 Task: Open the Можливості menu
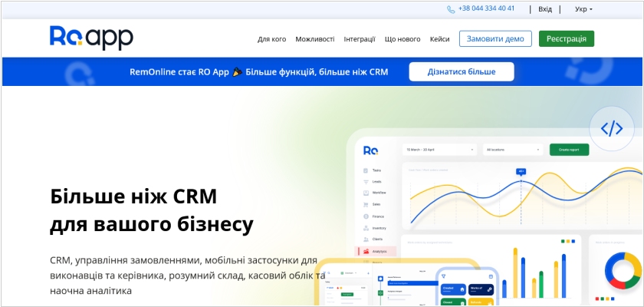point(315,39)
